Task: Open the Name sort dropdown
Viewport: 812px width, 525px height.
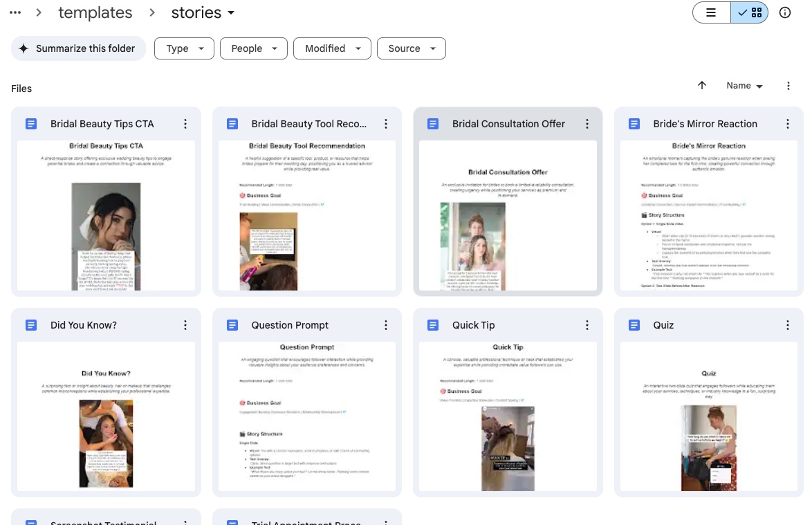Action: [x=744, y=86]
